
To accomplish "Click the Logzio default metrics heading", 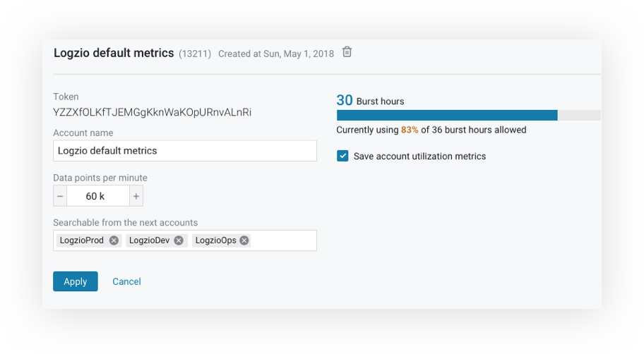I will [114, 53].
